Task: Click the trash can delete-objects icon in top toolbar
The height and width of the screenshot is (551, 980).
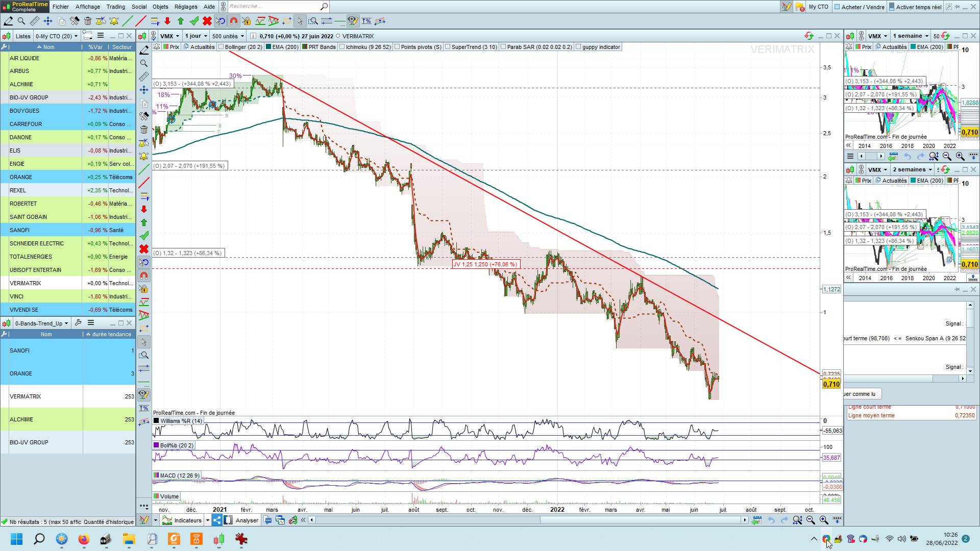Action: 88,21
